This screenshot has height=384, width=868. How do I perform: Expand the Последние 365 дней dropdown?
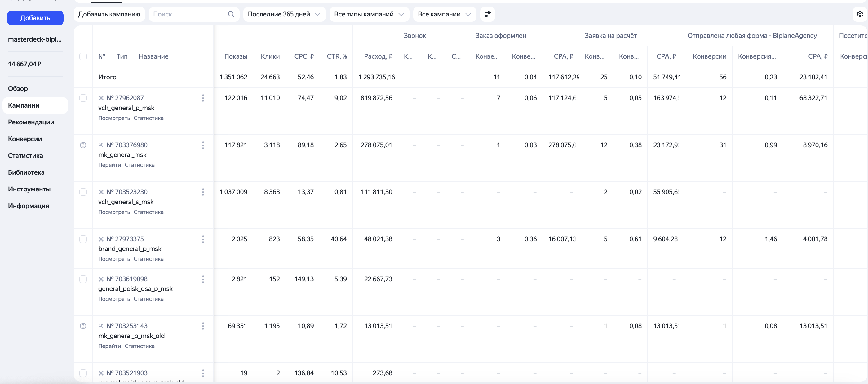click(284, 14)
